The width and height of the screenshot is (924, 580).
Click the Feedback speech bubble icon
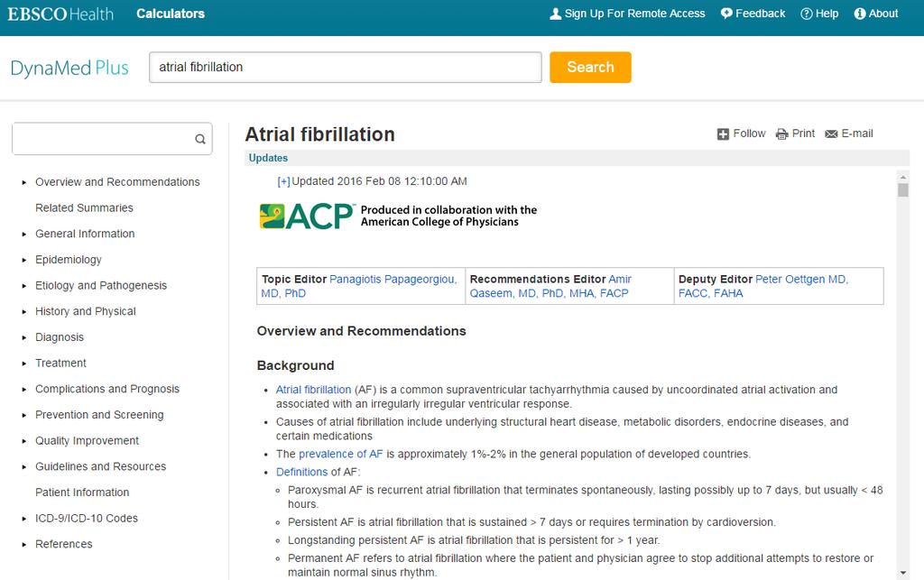[x=726, y=14]
